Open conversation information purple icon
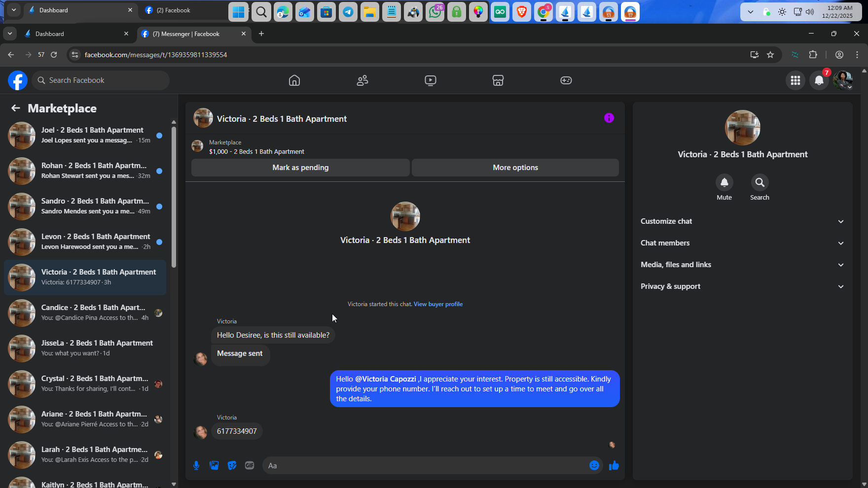Image resolution: width=868 pixels, height=488 pixels. (609, 118)
